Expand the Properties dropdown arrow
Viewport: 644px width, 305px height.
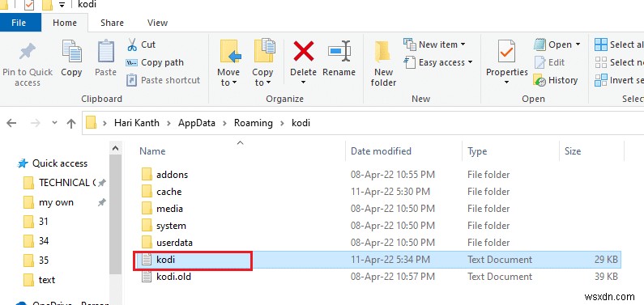[507, 83]
